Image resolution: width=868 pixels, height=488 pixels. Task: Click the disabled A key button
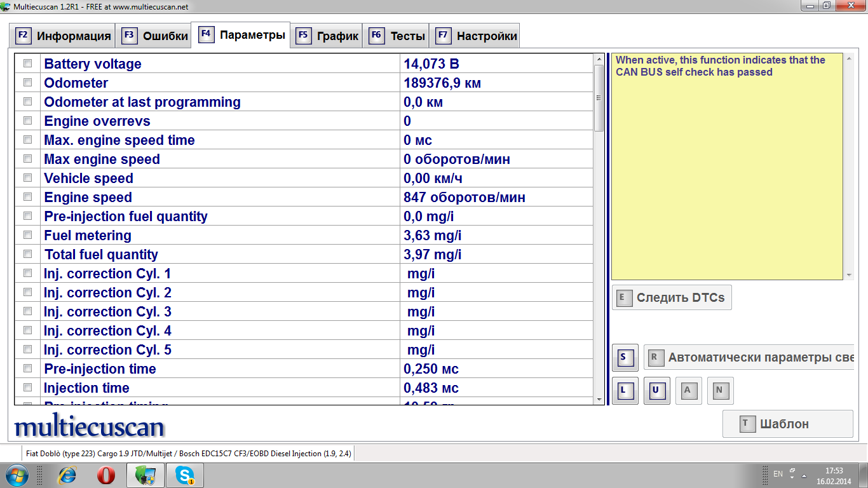688,390
